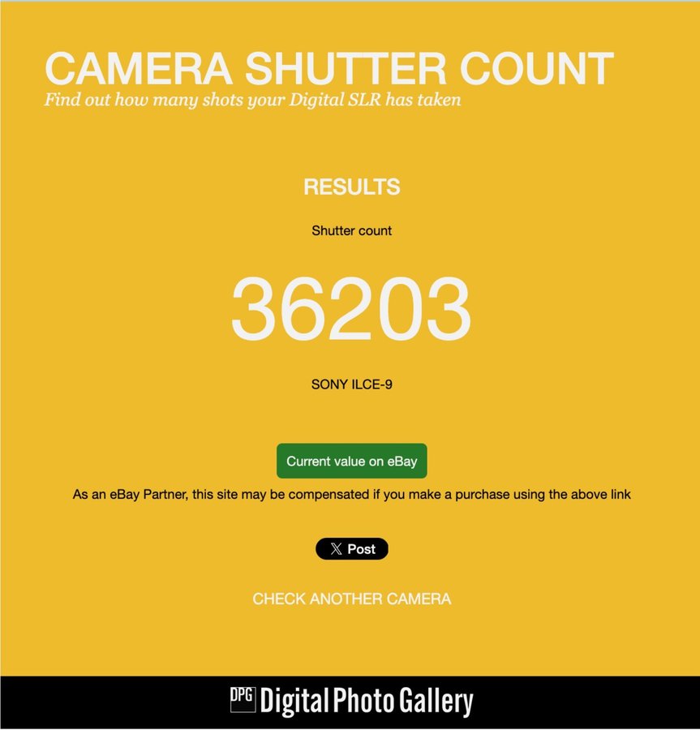Viewport: 700px width, 730px height.
Task: Click the green Current value on eBay button
Action: click(351, 461)
